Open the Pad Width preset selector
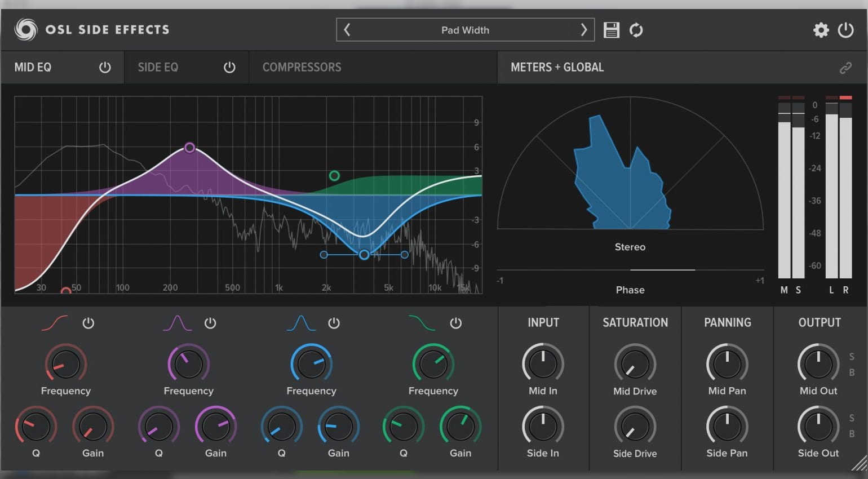 [x=465, y=30]
